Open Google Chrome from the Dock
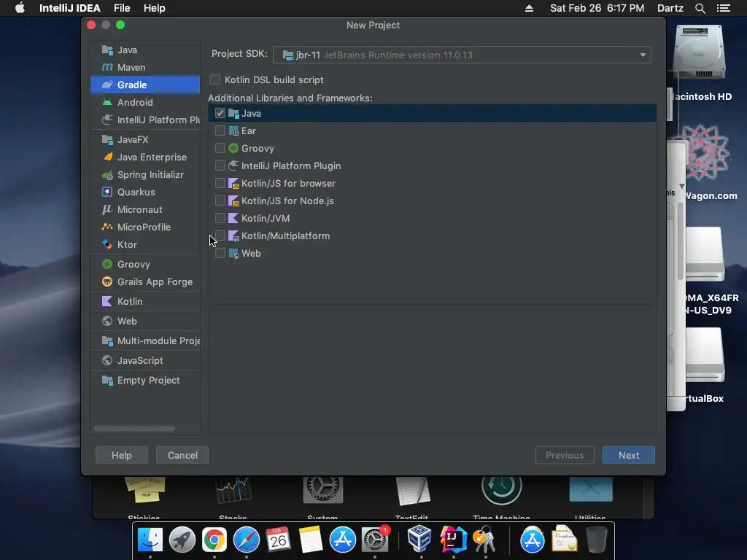Screen dimensions: 747x560 (x=214, y=540)
